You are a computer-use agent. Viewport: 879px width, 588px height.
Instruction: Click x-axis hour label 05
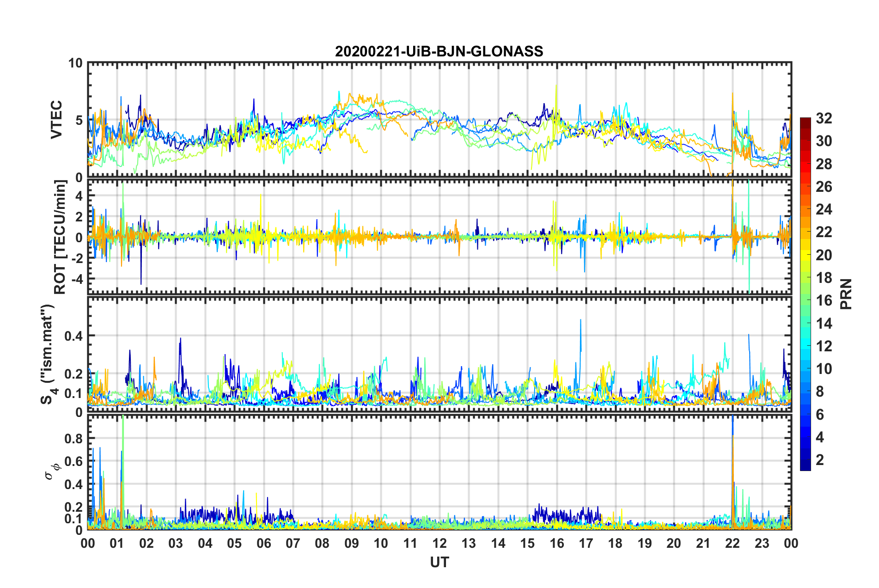[x=234, y=543]
